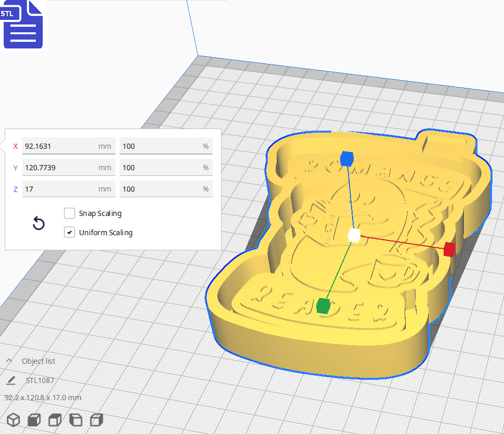Click the Y dimension mm field
This screenshot has height=434, width=504.
point(60,168)
